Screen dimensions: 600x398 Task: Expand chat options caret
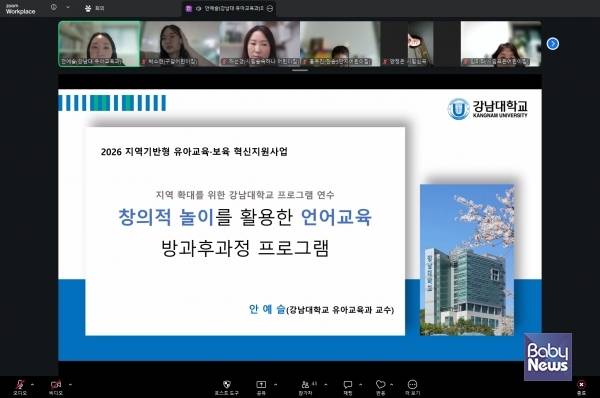[360, 384]
